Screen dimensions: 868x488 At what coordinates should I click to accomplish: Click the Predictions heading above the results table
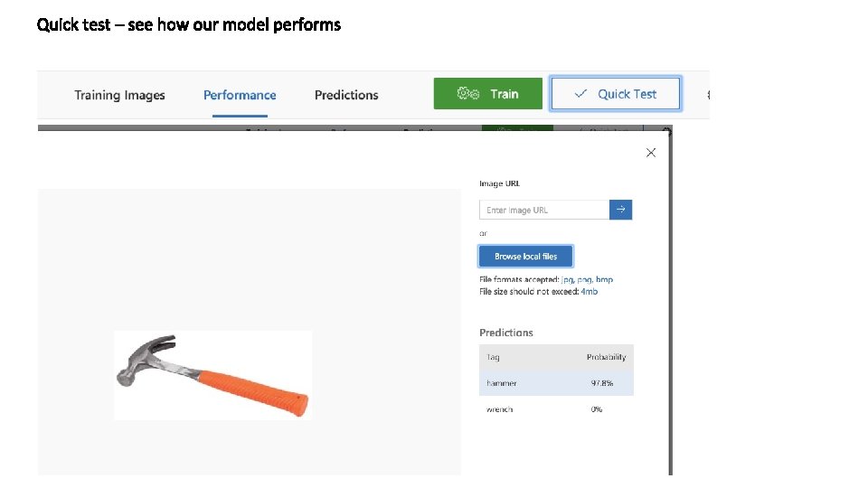[506, 333]
